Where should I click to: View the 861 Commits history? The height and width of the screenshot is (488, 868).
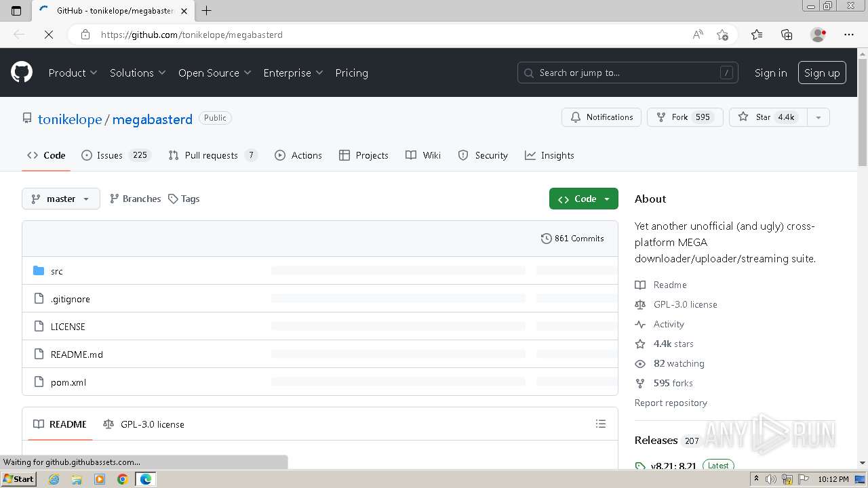tap(572, 239)
